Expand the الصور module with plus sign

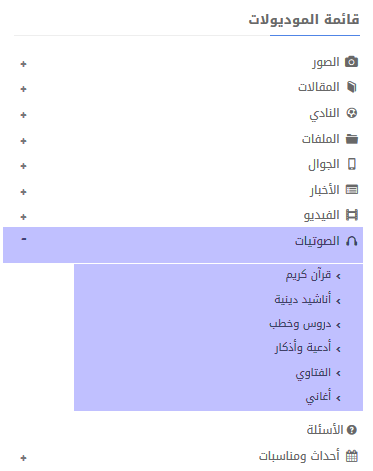pos(23,64)
